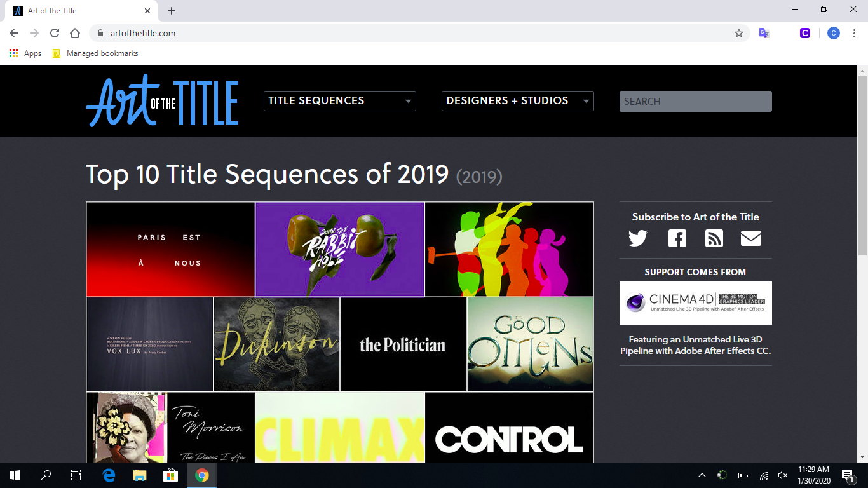Open the Chrome profile avatar
The image size is (868, 488).
(834, 33)
